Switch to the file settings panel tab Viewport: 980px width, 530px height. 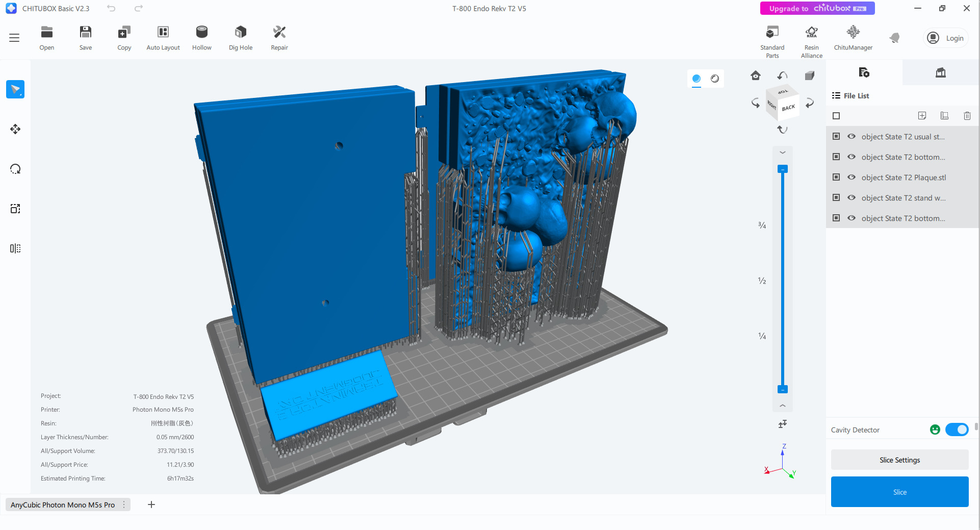(864, 72)
